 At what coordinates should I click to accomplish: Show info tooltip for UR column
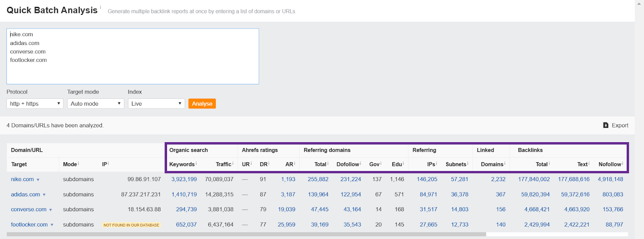(252, 163)
